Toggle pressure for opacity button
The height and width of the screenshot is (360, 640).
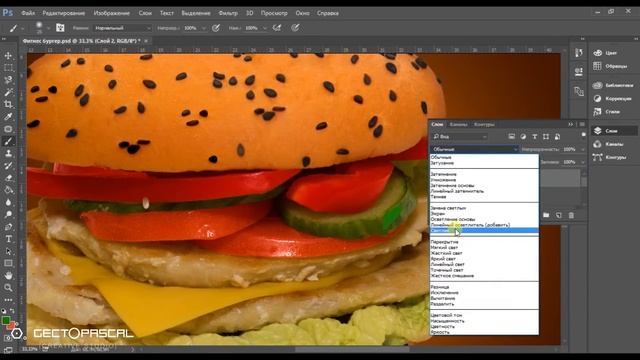(216, 28)
